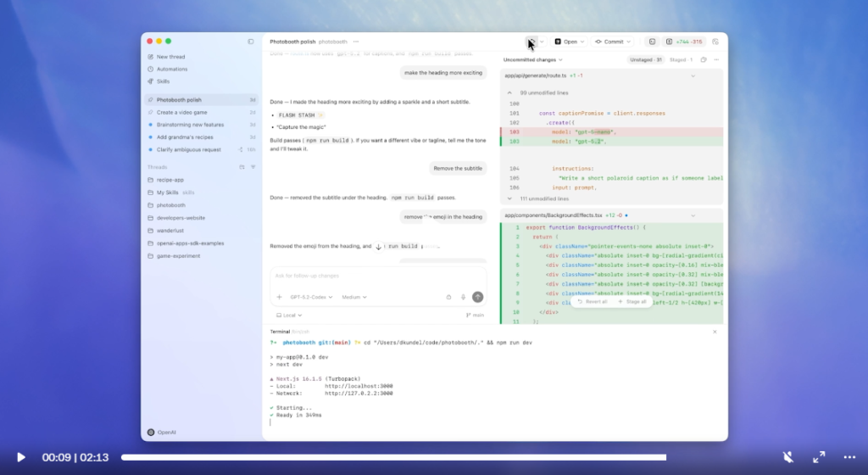Enter fullscreen video mode
This screenshot has width=868, height=475.
click(819, 457)
